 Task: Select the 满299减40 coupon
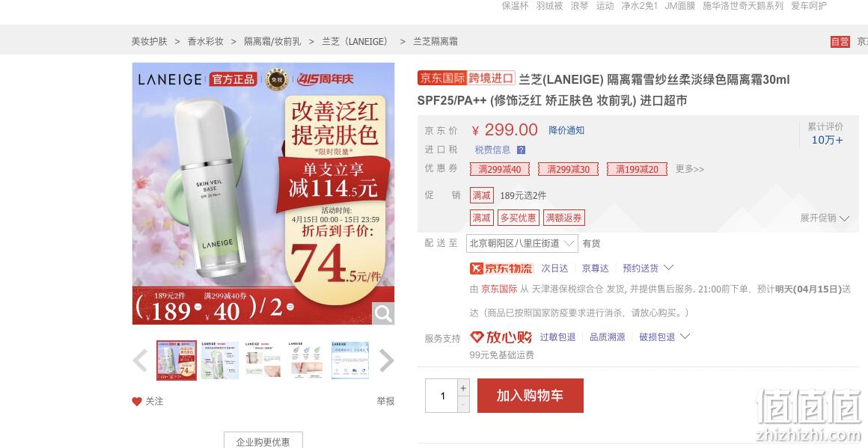tap(500, 169)
